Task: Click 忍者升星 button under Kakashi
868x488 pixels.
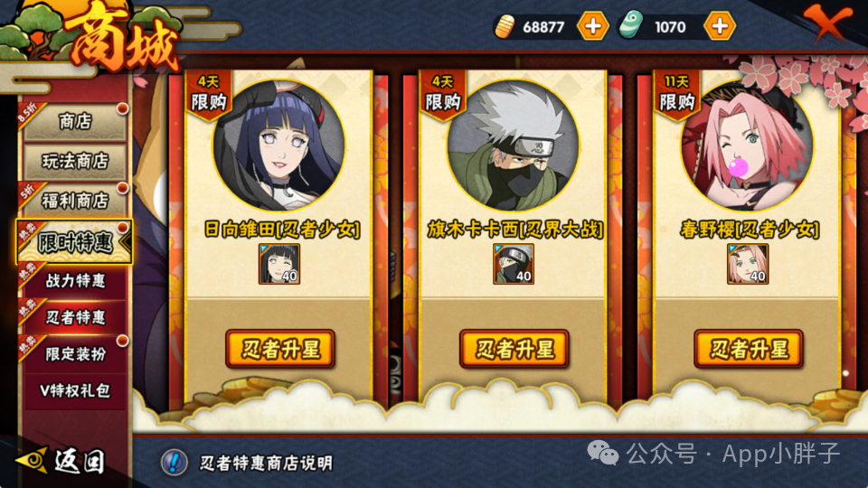Action: click(x=514, y=349)
